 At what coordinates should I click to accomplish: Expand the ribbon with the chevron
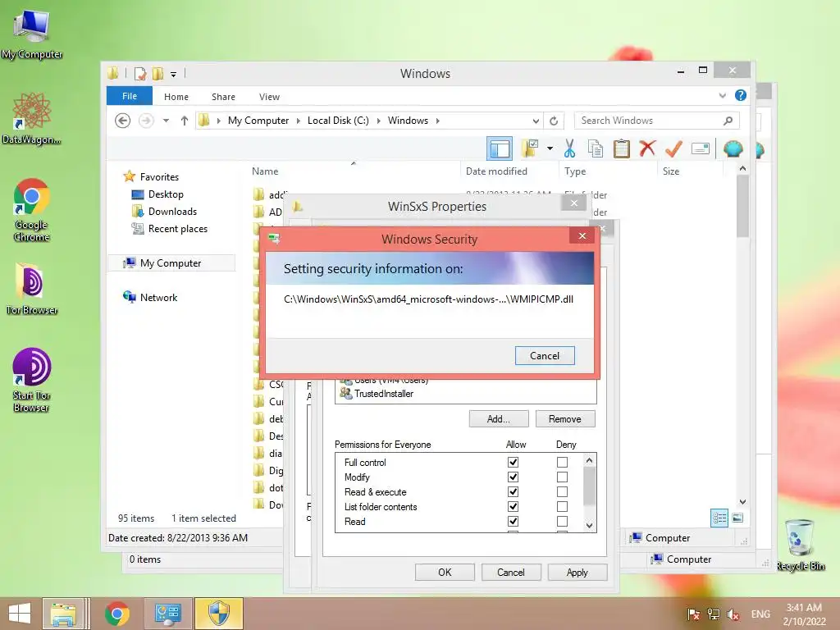(x=722, y=95)
